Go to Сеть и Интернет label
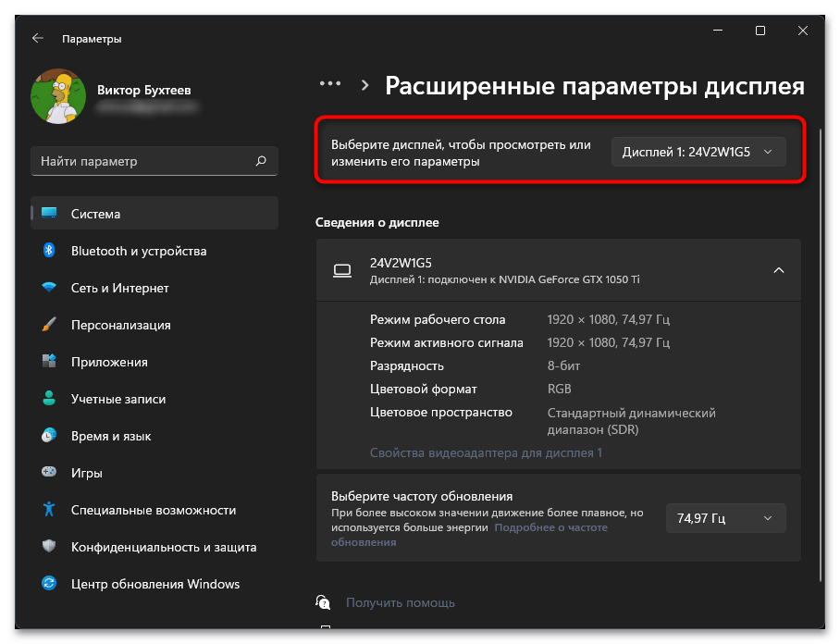The height and width of the screenshot is (644, 840). point(120,288)
